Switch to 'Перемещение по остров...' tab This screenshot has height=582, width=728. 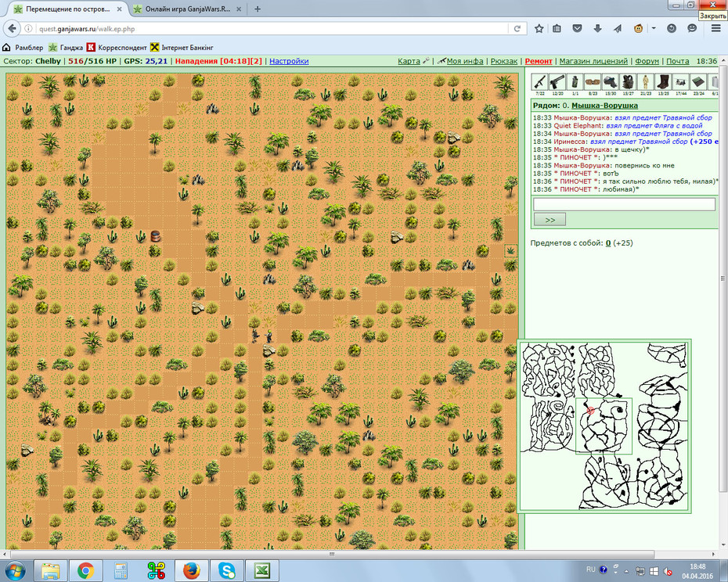(68, 9)
